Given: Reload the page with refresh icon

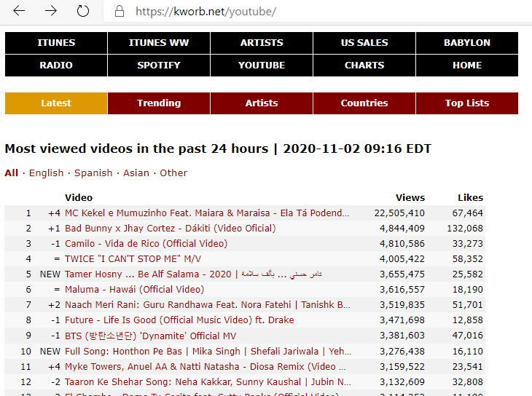Looking at the screenshot, I should 83,11.
